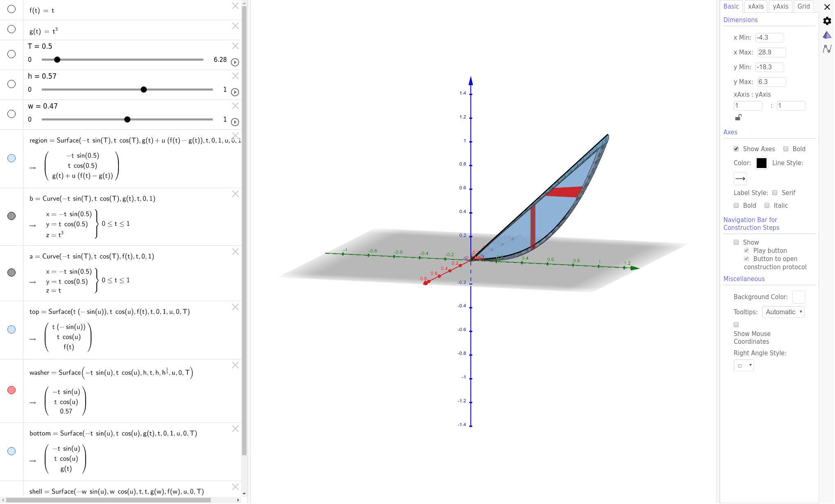Check Show under Navigation Bar settings
The image size is (835, 504).
tap(736, 242)
